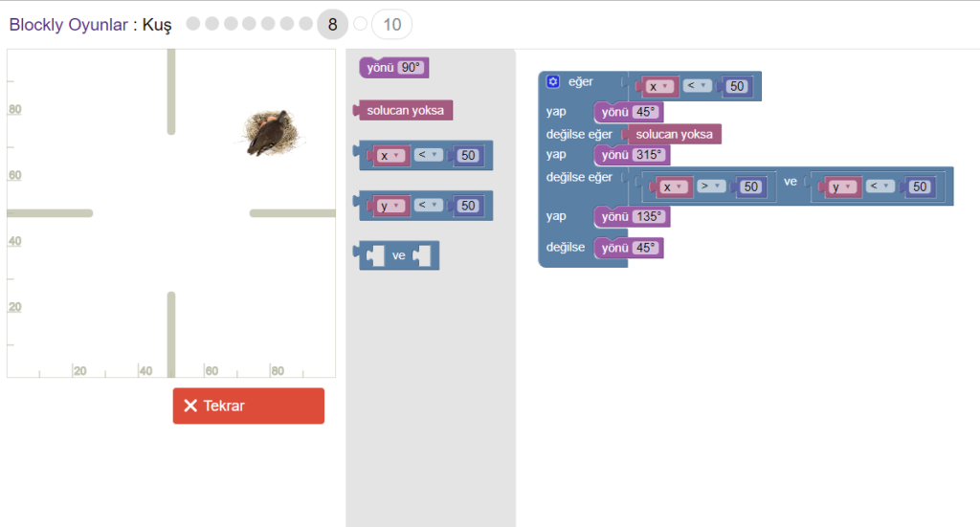This screenshot has width=980, height=527.
Task: Pick the 've' block in the toolbox
Action: [x=399, y=255]
